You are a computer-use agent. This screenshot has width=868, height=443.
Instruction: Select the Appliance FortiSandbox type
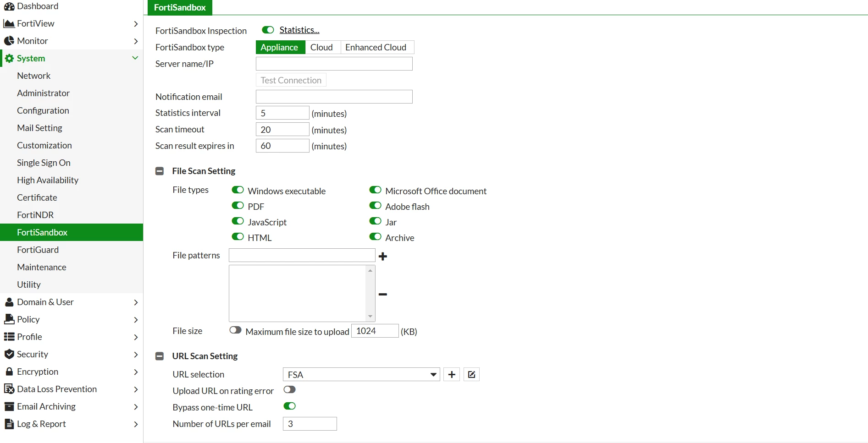281,47
